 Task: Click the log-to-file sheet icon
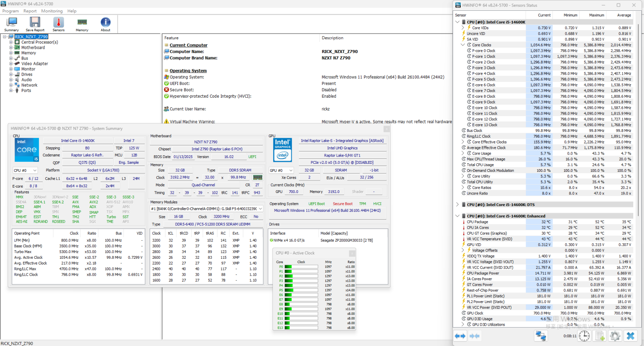point(600,336)
